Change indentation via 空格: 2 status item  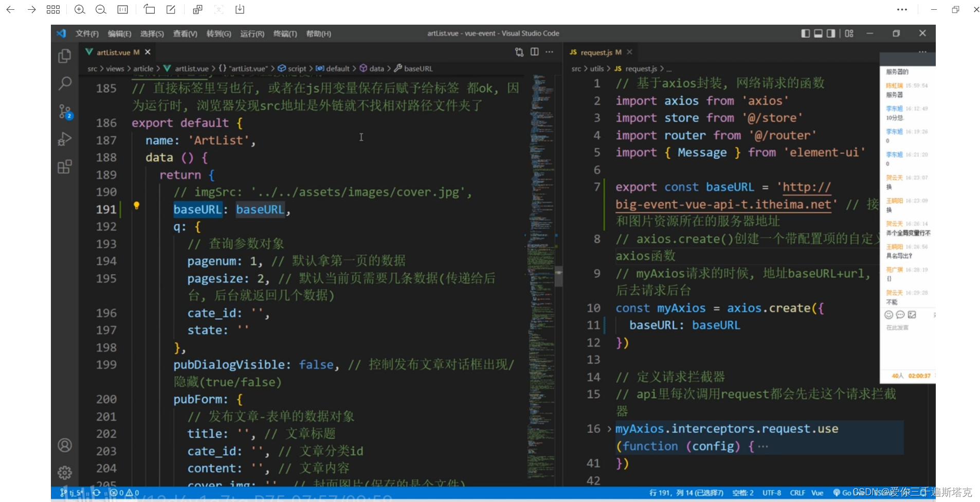tap(743, 493)
